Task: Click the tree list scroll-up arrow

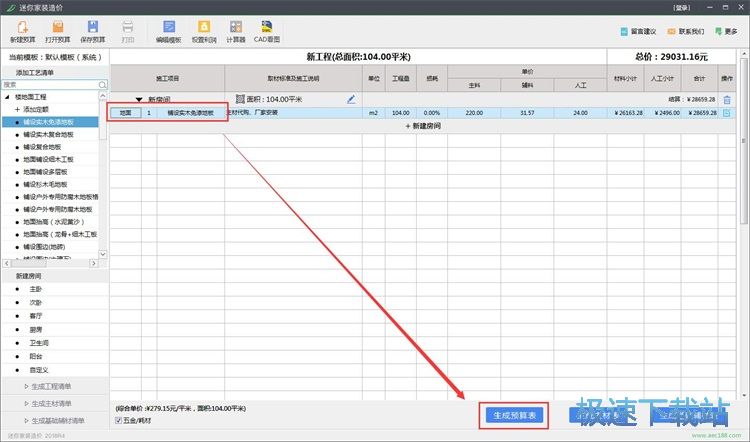Action: (103, 96)
